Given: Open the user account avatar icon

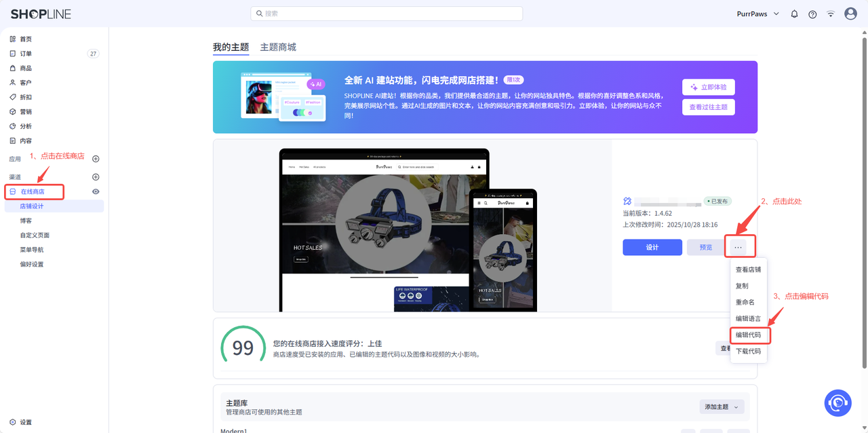Looking at the screenshot, I should tap(850, 14).
